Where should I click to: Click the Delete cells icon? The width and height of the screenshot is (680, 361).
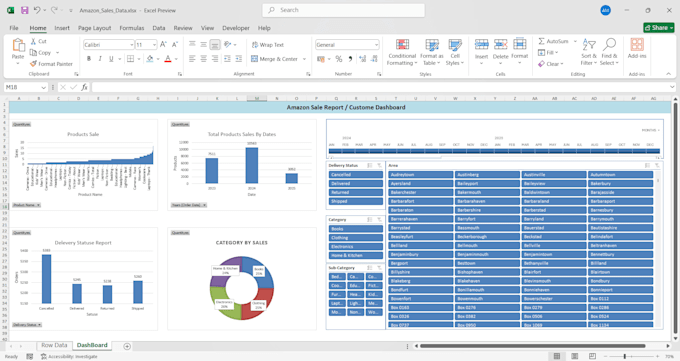pos(500,44)
